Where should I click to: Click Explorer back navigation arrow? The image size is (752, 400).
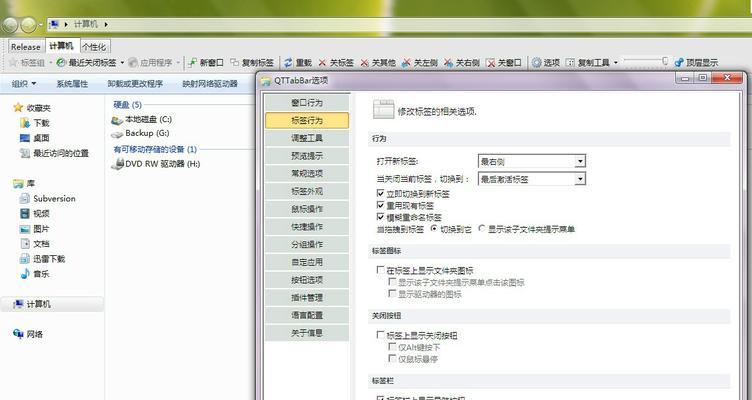10,24
